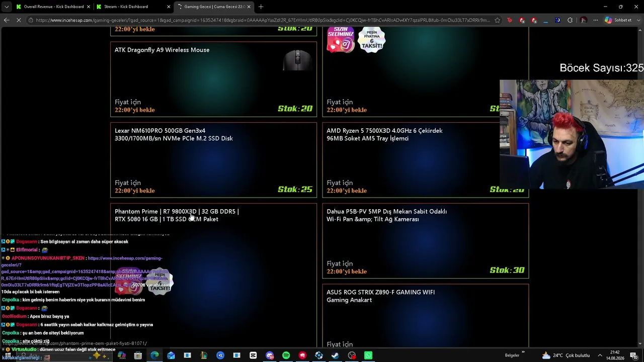Close the Stream - Kick Dashboard tab
The width and height of the screenshot is (644, 362).
pyautogui.click(x=169, y=7)
